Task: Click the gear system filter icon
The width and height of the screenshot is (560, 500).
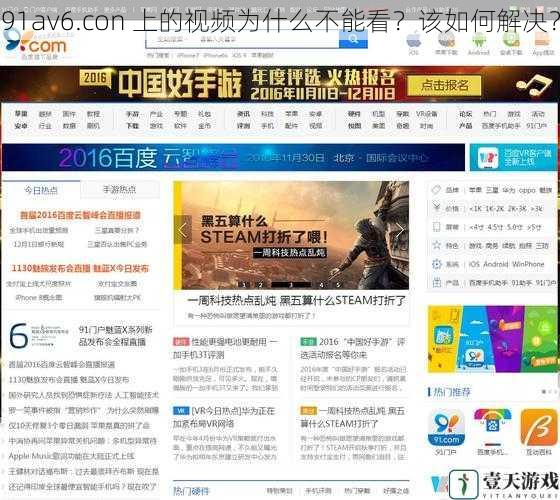Action: (436, 264)
